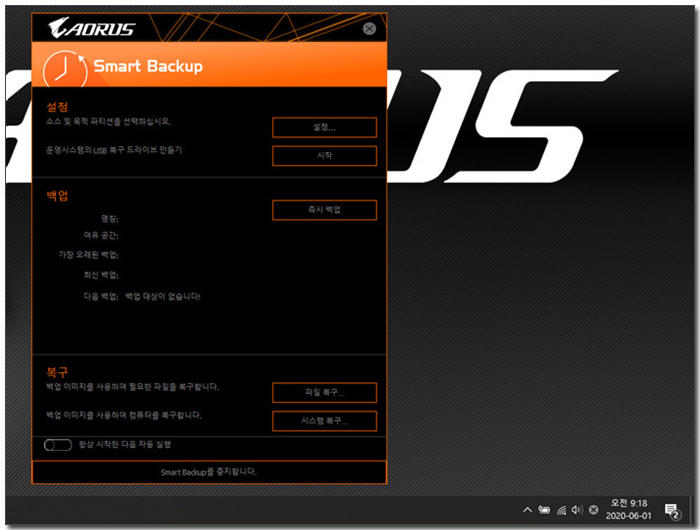Viewport: 700px width, 530px height.
Task: Click the 가장 오래된 백업 label
Action: pyautogui.click(x=88, y=255)
